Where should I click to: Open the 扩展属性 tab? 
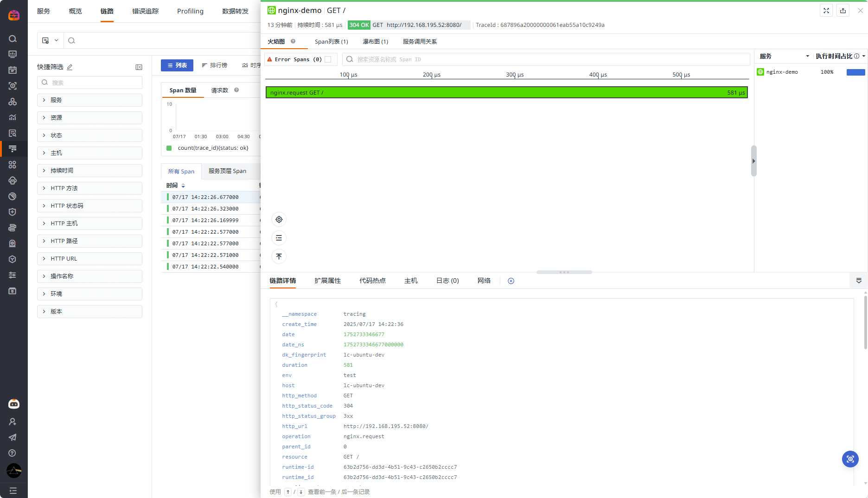tap(327, 281)
